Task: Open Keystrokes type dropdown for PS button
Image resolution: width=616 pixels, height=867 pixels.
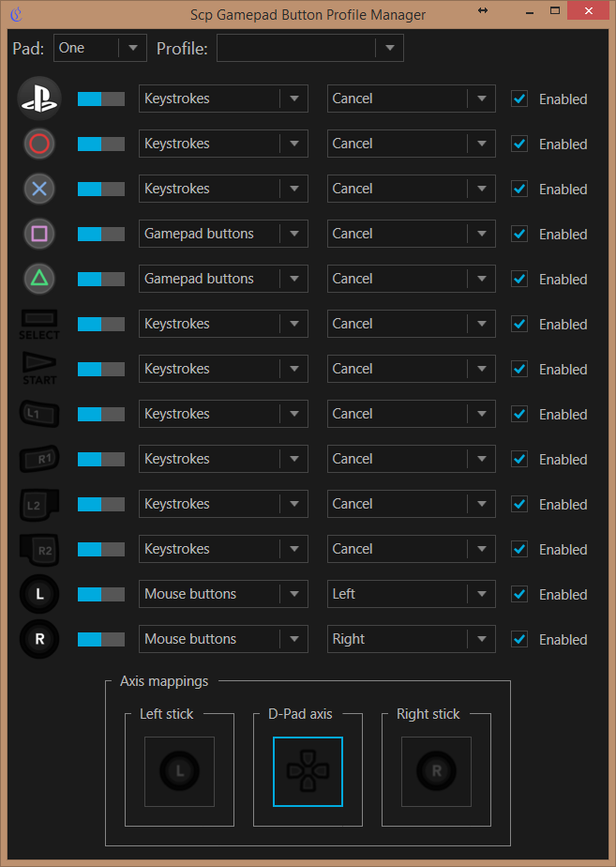Action: 223,99
